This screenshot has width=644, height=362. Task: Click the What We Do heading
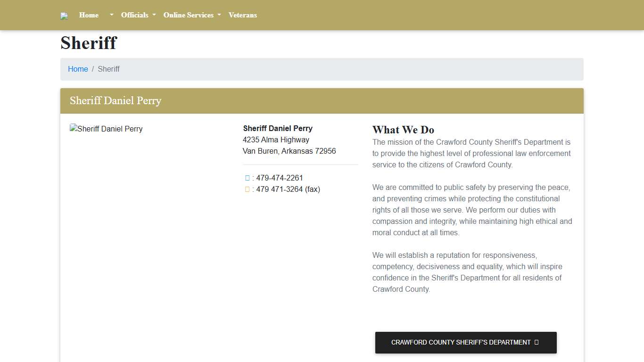(x=403, y=130)
